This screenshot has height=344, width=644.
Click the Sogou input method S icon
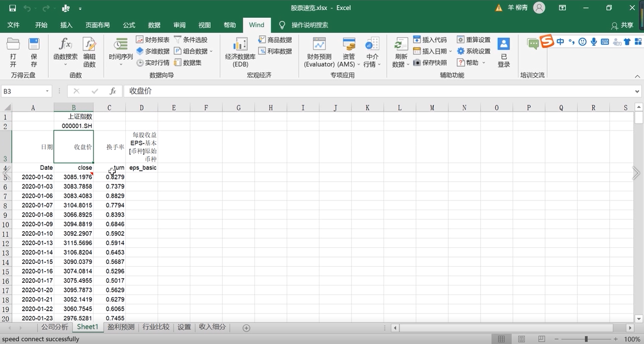point(547,41)
